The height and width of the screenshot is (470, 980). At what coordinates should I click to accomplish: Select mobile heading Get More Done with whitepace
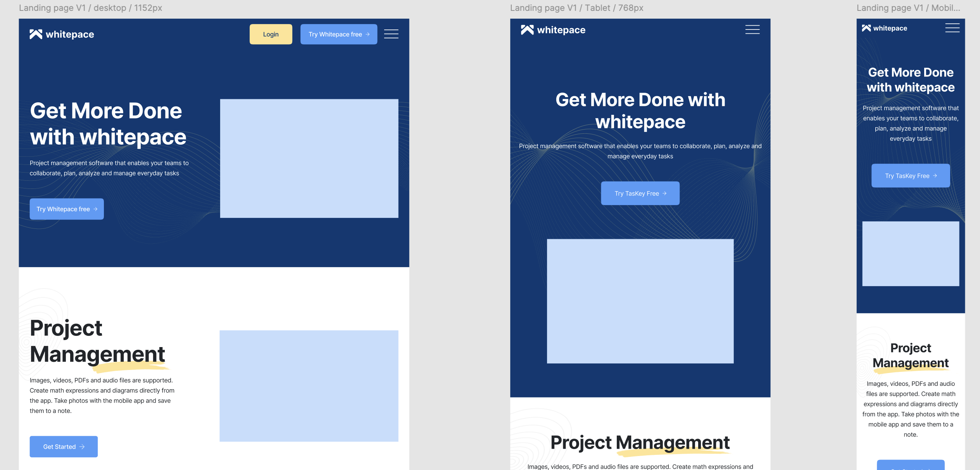[911, 79]
